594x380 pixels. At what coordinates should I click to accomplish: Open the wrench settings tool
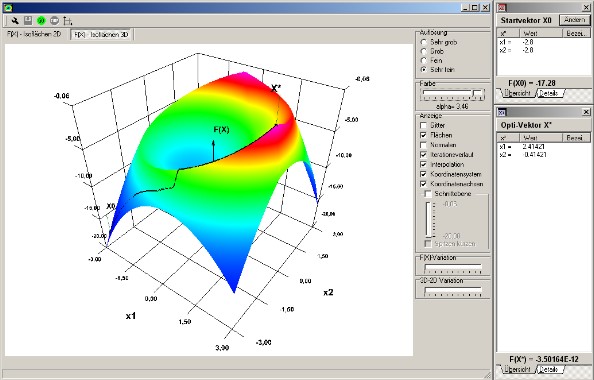coord(15,20)
